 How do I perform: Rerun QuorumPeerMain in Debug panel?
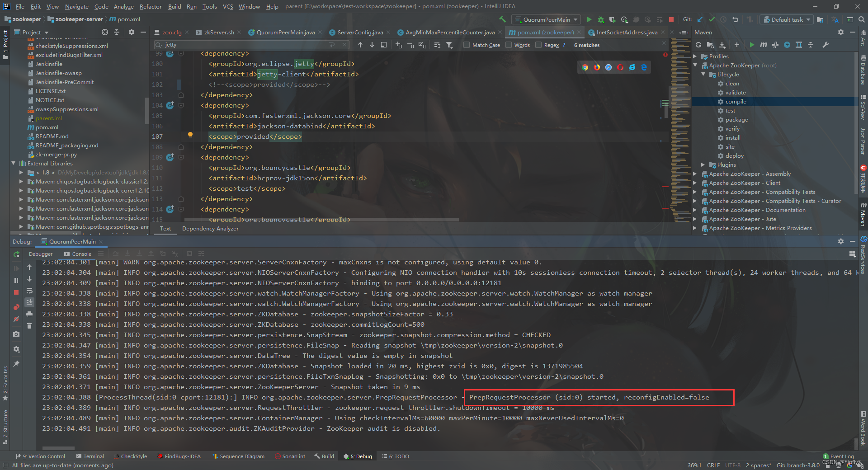pyautogui.click(x=16, y=254)
